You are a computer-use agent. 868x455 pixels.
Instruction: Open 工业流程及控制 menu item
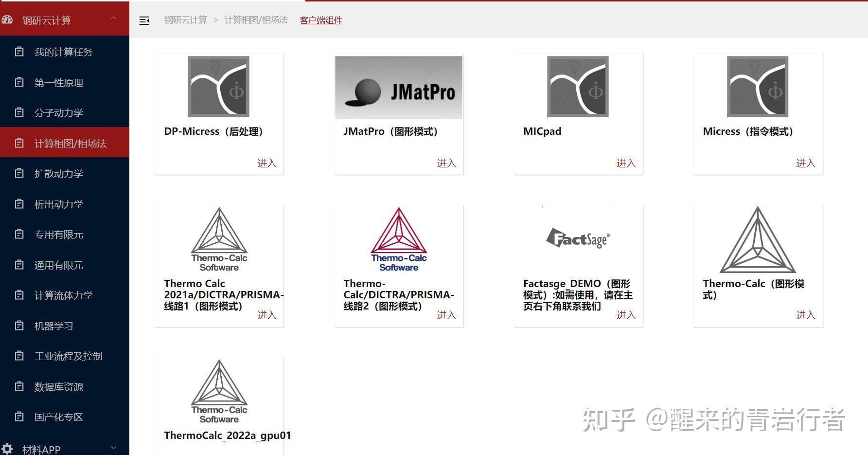point(65,356)
